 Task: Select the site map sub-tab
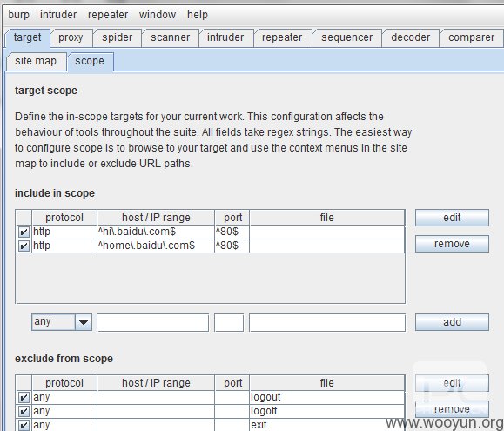(36, 61)
